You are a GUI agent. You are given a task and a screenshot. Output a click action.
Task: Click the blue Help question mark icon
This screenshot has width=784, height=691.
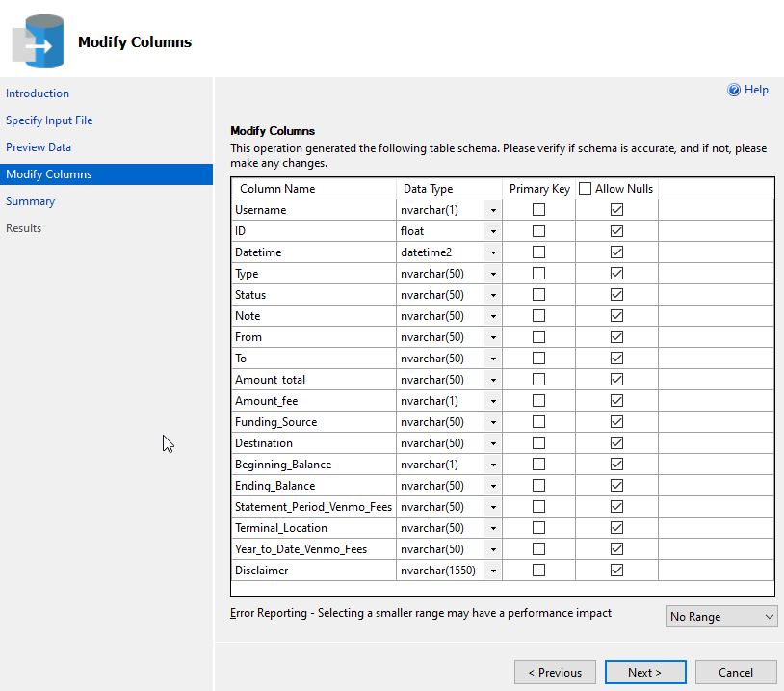pyautogui.click(x=734, y=90)
